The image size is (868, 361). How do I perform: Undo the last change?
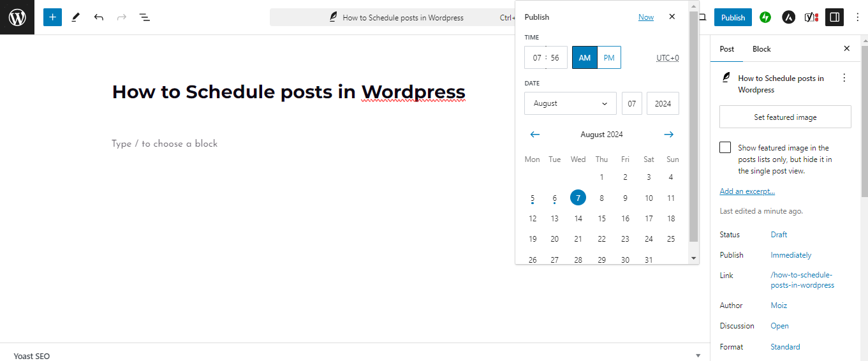[99, 17]
